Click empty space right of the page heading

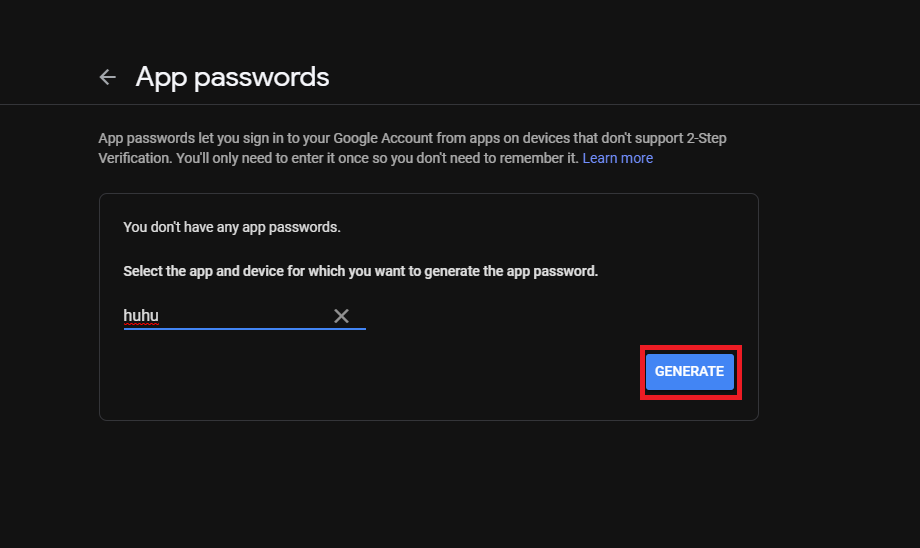pos(600,77)
